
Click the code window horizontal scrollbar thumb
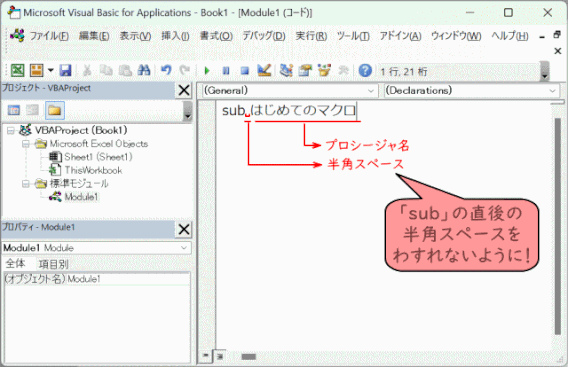click(248, 357)
